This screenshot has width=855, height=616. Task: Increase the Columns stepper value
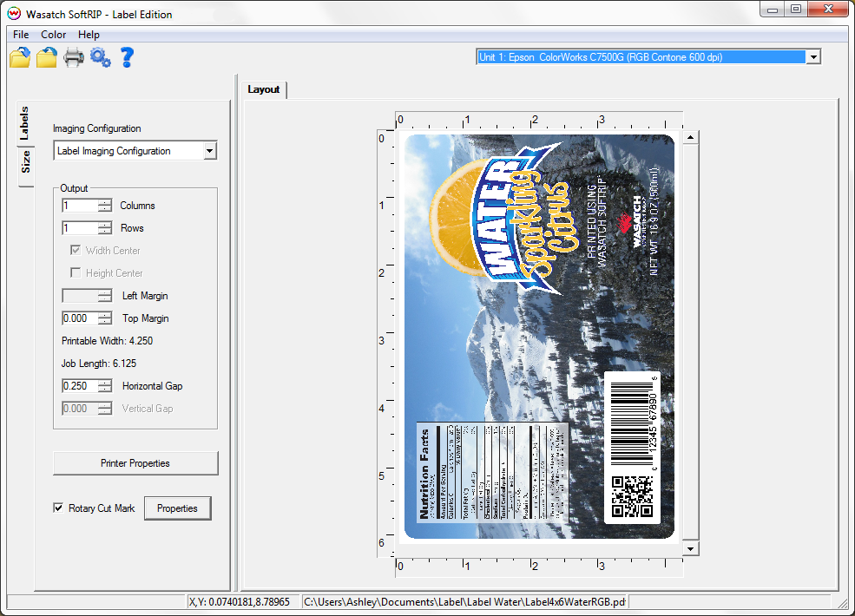tap(105, 202)
